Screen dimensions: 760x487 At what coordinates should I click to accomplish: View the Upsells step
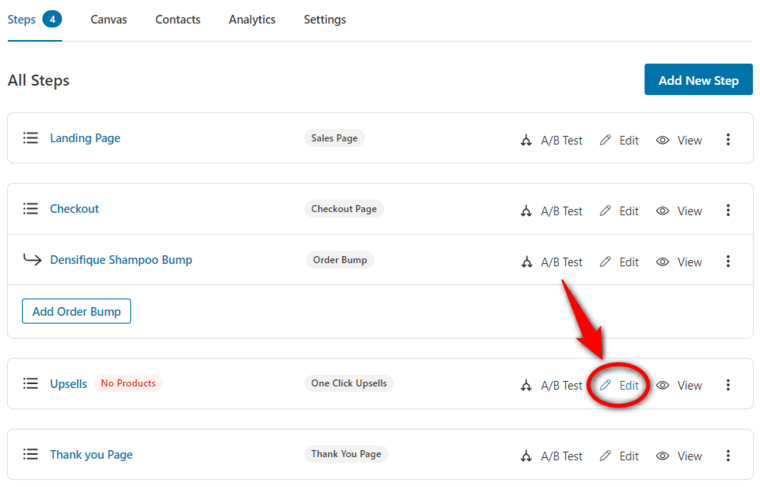[679, 386]
